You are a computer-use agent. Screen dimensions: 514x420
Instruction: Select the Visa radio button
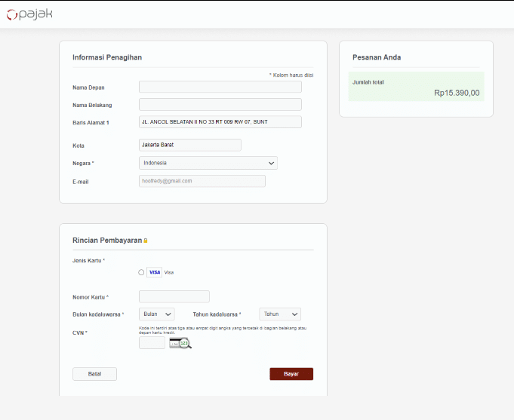coord(141,272)
